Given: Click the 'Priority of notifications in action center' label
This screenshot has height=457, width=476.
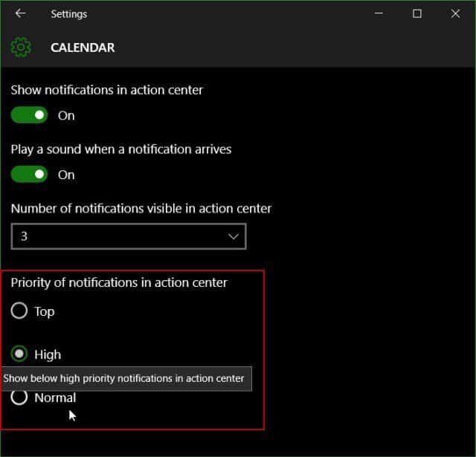Looking at the screenshot, I should pyautogui.click(x=119, y=282).
